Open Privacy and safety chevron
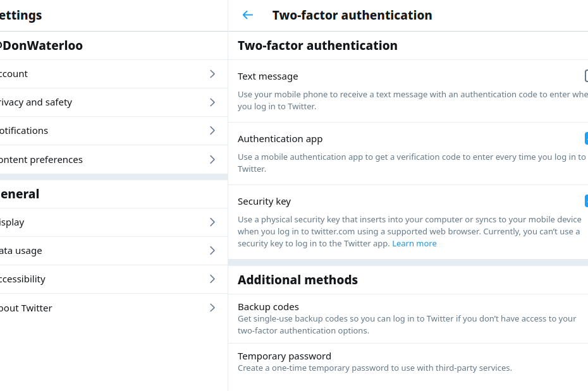This screenshot has width=588, height=391. tap(212, 102)
